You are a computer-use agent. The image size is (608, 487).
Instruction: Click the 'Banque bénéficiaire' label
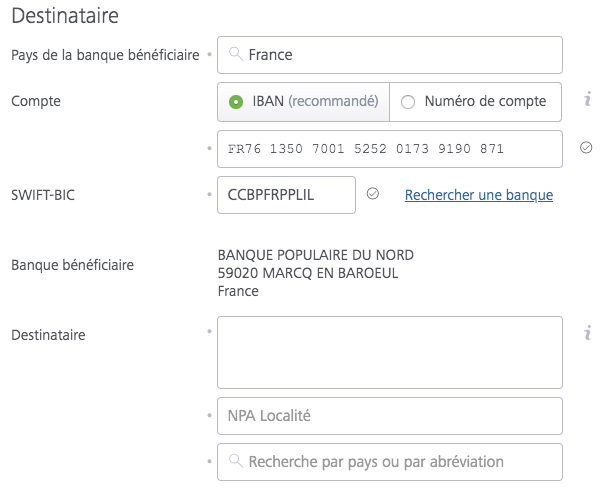(72, 265)
